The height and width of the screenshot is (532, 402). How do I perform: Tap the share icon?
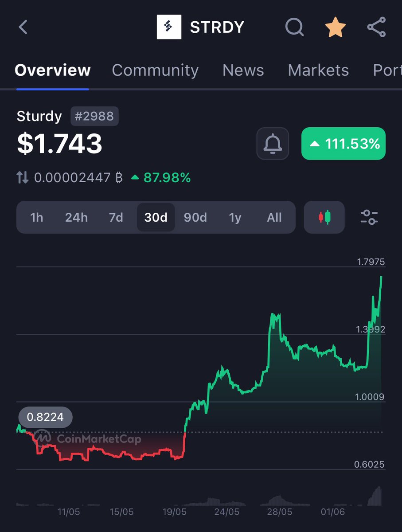(x=376, y=27)
